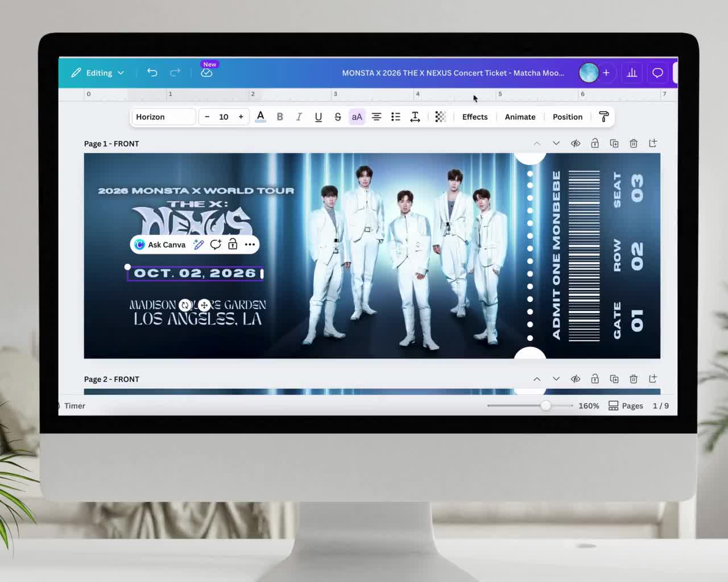Move Page 1 down
This screenshot has height=582, width=728.
click(556, 143)
